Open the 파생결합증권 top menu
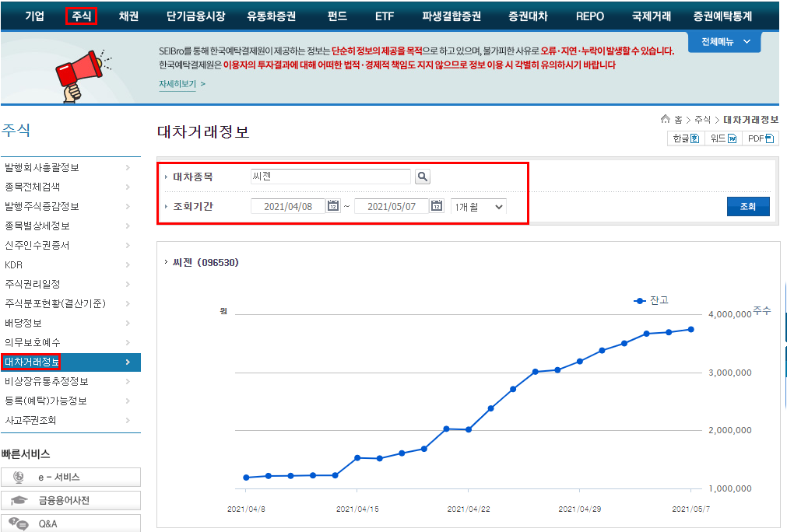Screen dimensions: 787x532 coord(451,16)
